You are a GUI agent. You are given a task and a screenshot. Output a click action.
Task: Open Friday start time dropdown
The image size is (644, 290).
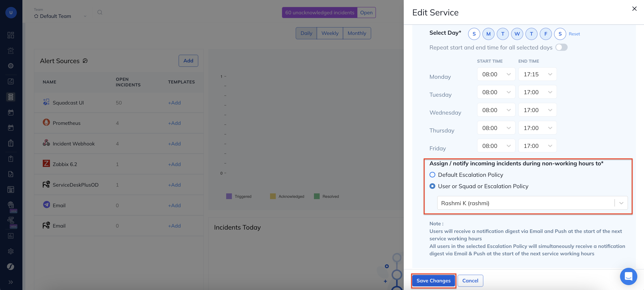pos(496,146)
